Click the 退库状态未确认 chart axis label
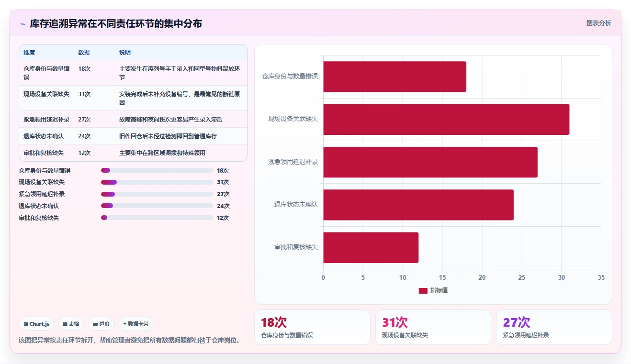 point(296,204)
